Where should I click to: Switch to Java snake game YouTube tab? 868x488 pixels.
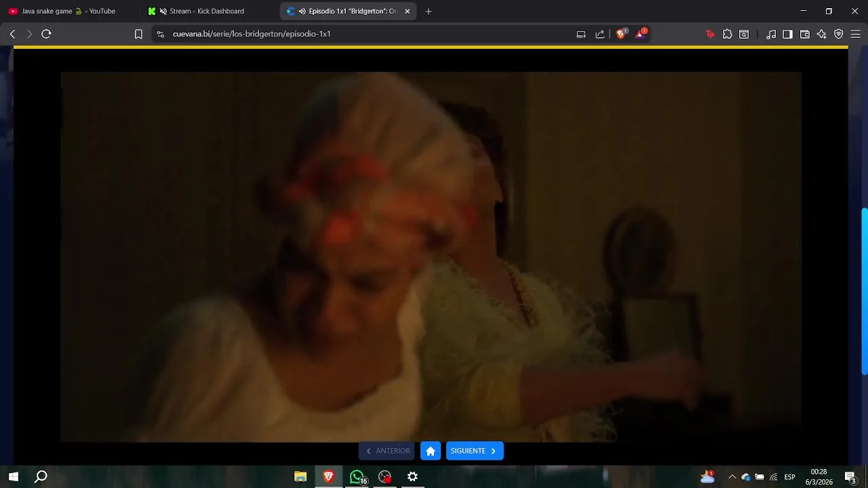[68, 11]
